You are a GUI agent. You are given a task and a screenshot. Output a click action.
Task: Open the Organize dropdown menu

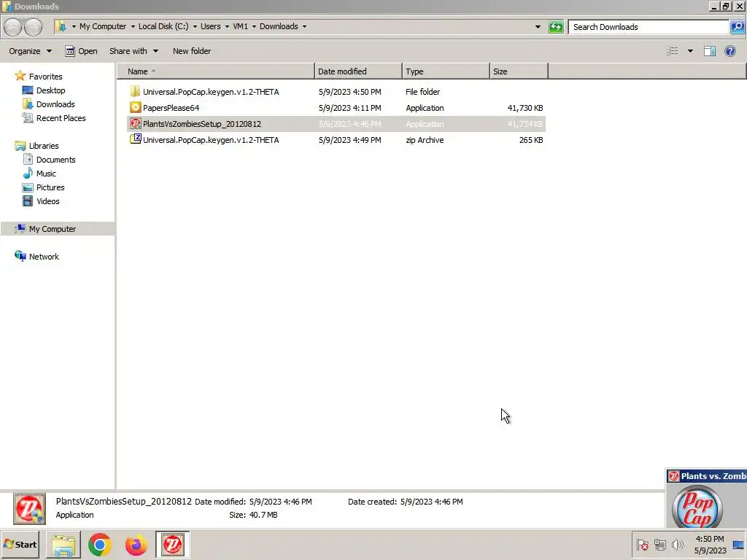[x=30, y=51]
